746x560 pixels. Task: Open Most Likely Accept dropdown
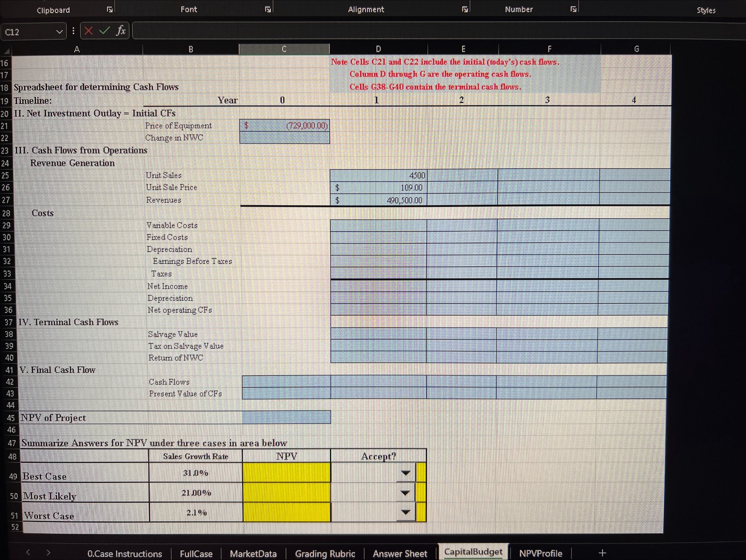click(405, 493)
